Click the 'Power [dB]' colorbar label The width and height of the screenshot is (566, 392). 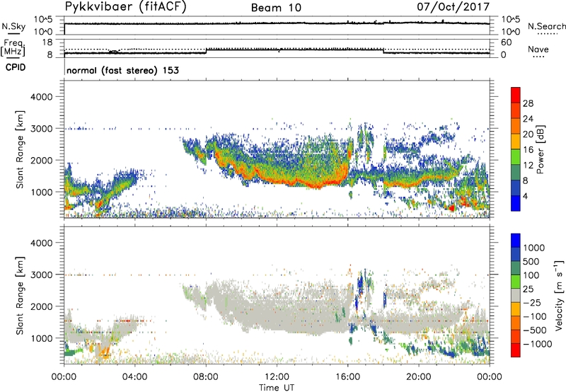pyautogui.click(x=540, y=149)
